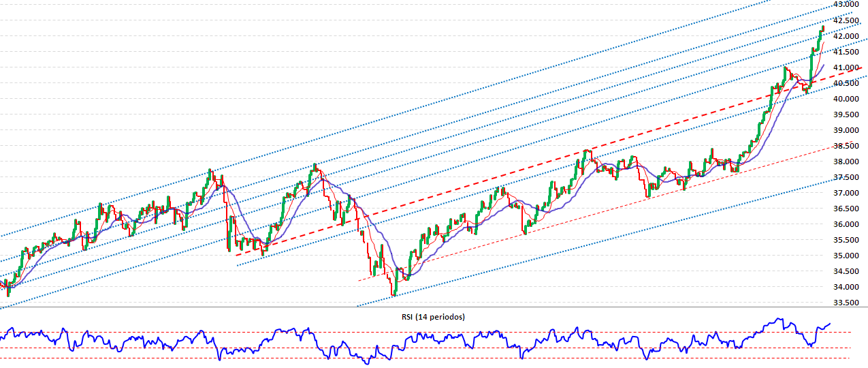Viewport: 868px width, 368px height.
Task: Click the 42.500 price axis label
Action: 848,20
